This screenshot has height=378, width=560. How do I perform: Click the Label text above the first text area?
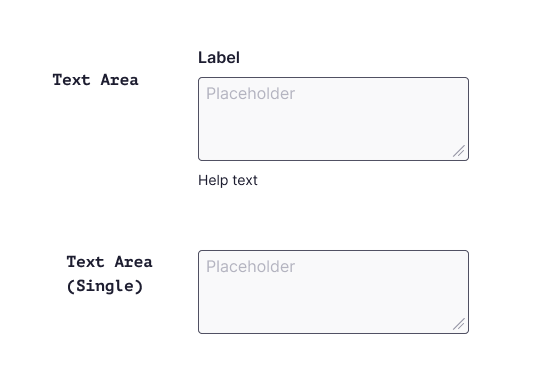(x=219, y=58)
